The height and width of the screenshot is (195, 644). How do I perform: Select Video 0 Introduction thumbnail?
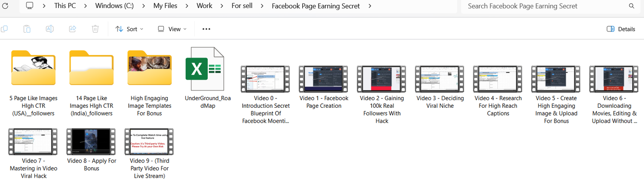[x=265, y=79]
